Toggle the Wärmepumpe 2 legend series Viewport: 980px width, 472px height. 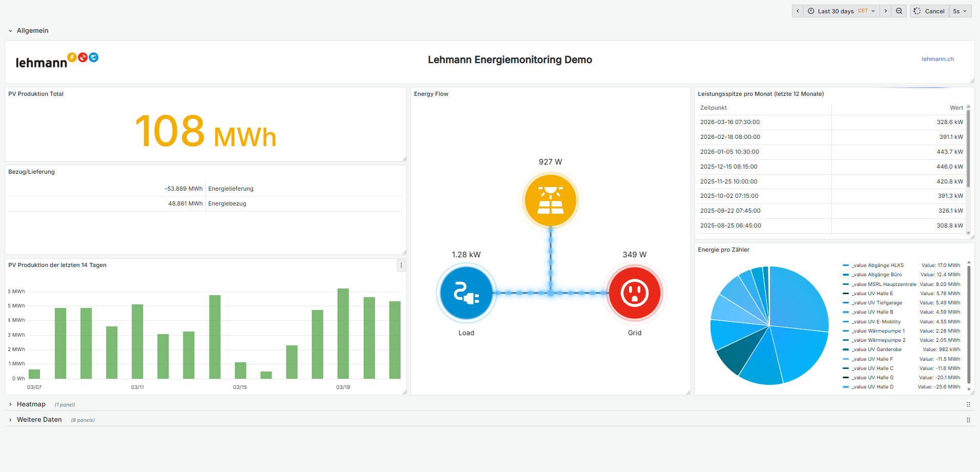[879, 340]
